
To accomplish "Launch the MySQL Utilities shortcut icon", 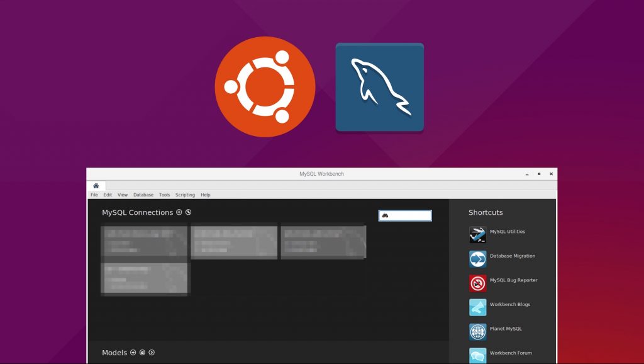I will coord(477,235).
